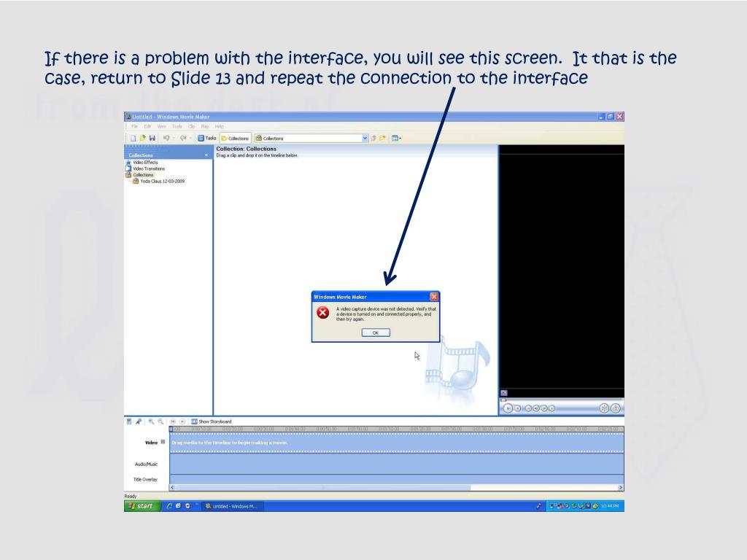Click the Stop button in the preview monitor
The image size is (747, 560).
pyautogui.click(x=518, y=408)
